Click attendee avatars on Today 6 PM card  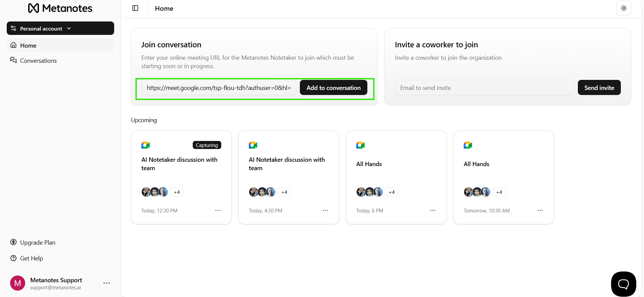pyautogui.click(x=370, y=192)
